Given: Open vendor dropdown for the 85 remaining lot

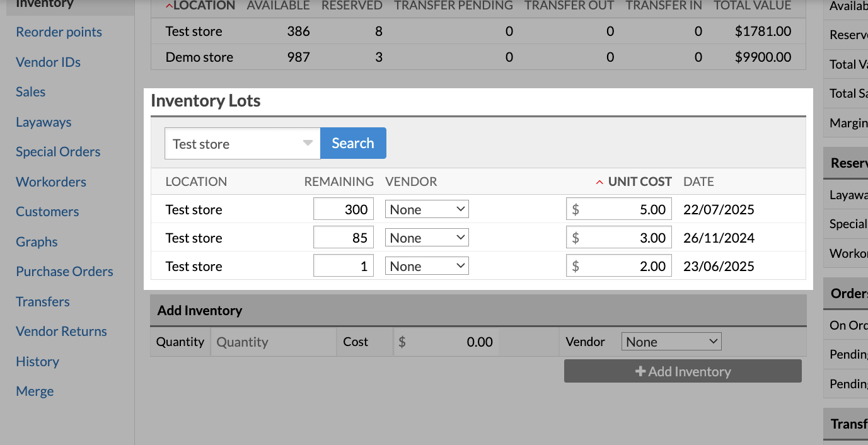Looking at the screenshot, I should pyautogui.click(x=427, y=238).
